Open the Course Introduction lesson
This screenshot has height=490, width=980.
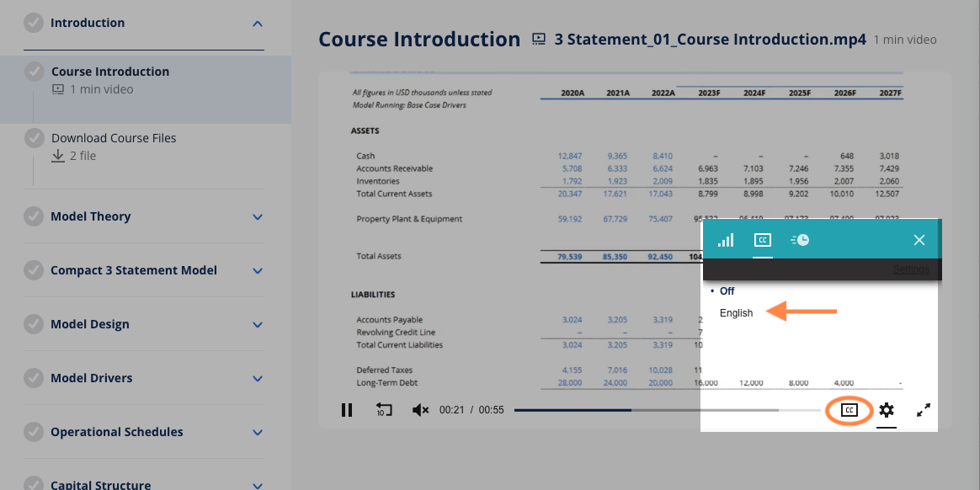click(x=145, y=89)
